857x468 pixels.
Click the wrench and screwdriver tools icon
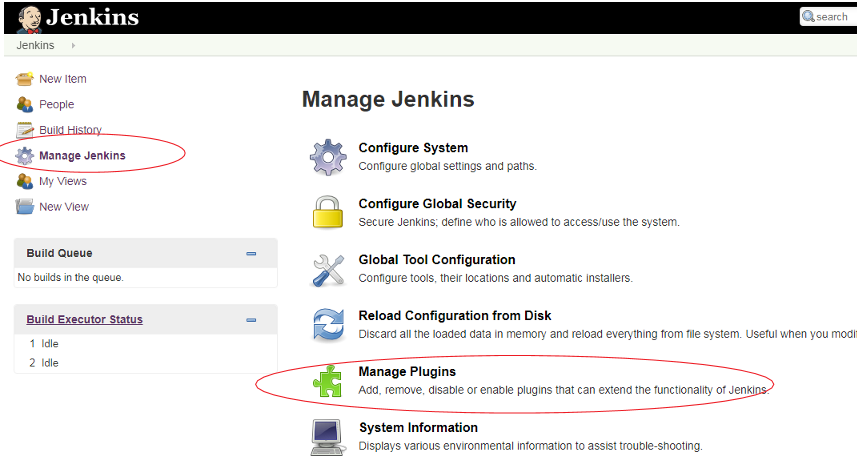coord(328,270)
